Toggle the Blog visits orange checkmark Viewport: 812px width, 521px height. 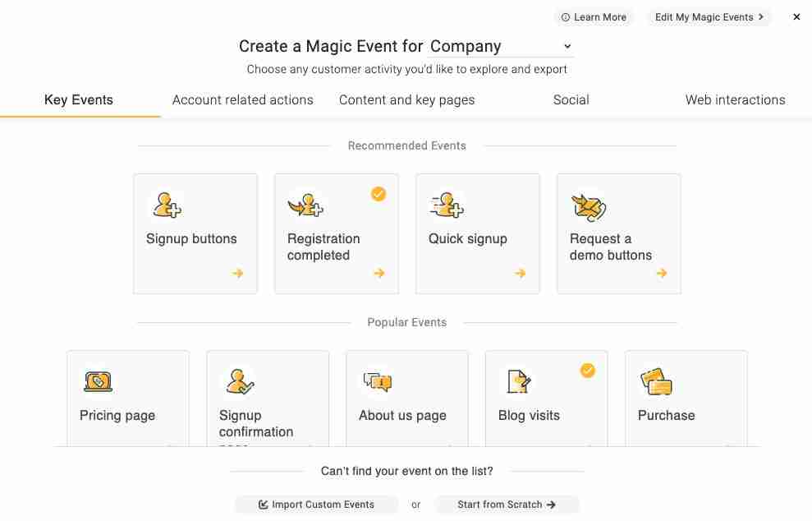click(588, 370)
